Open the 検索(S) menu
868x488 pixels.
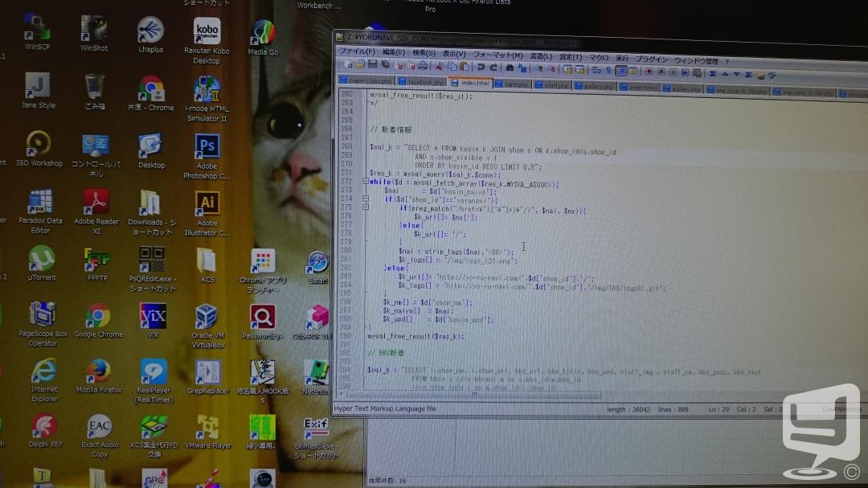(x=424, y=52)
